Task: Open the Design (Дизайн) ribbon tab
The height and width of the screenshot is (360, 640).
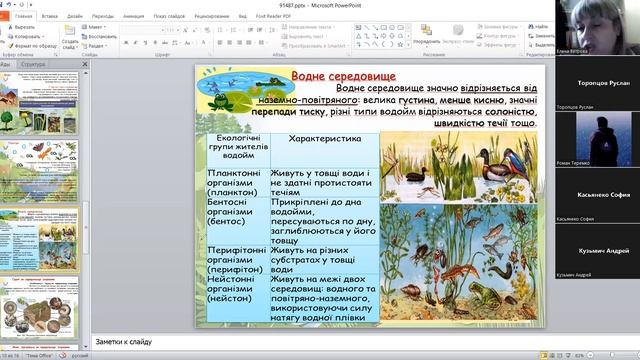Action: click(x=75, y=16)
